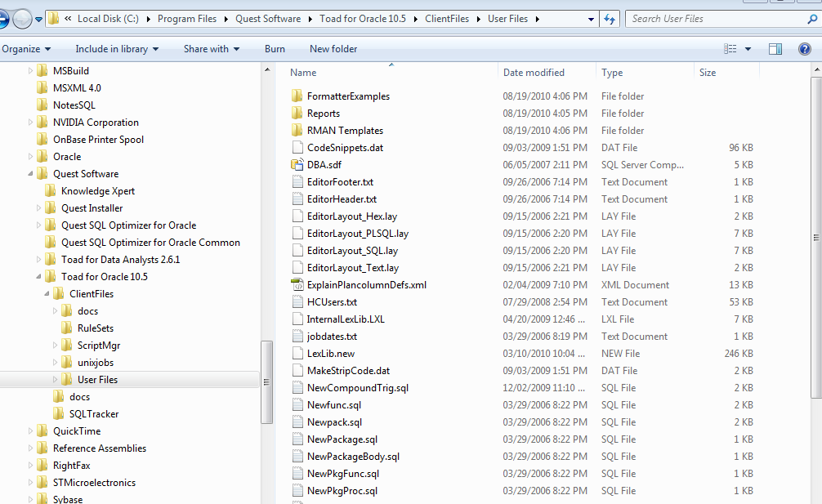Screen dimensions: 822x504
Task: Click ClientFiles breadcrumb in address bar
Action: click(x=447, y=19)
